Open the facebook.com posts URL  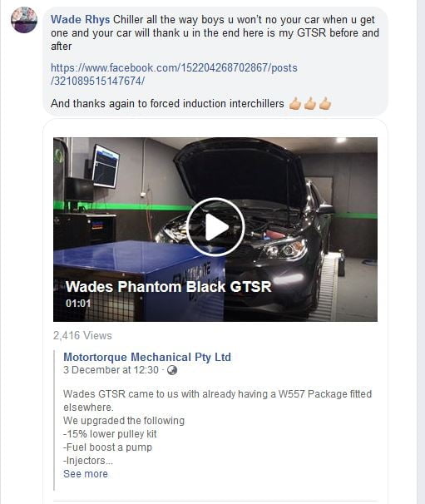(x=174, y=74)
